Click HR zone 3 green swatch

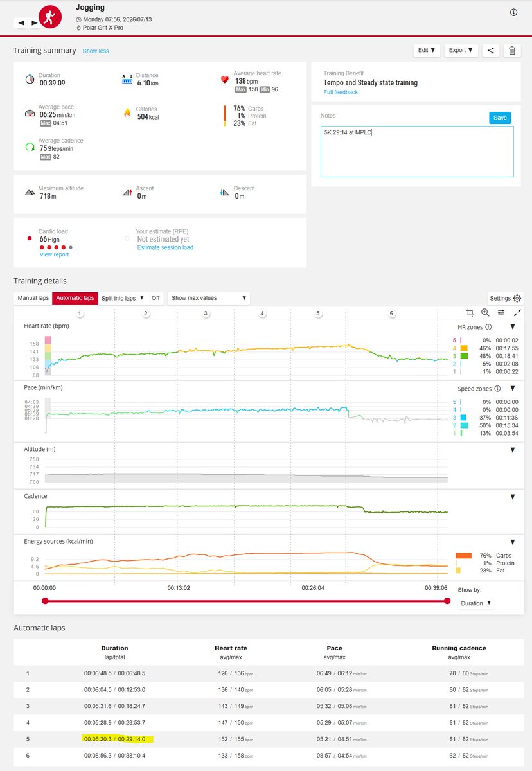tap(464, 356)
